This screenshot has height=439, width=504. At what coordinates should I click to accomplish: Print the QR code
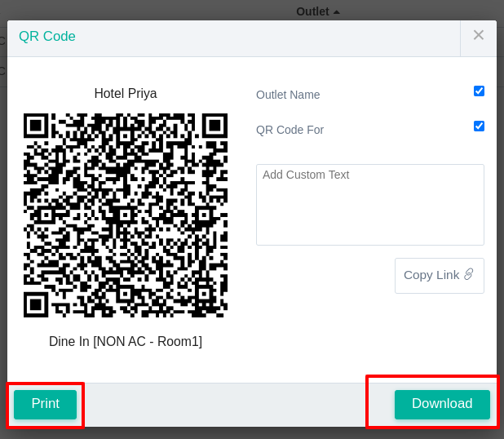[x=46, y=404]
